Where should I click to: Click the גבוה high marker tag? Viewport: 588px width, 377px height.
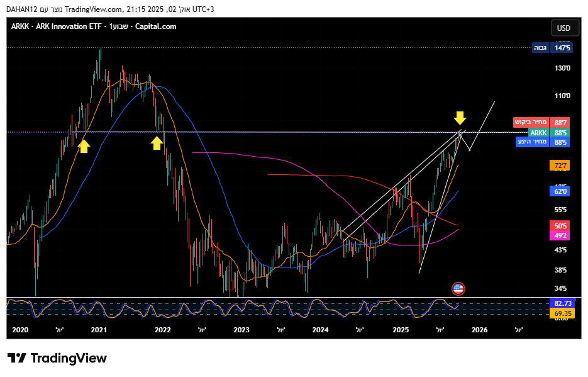(x=540, y=48)
